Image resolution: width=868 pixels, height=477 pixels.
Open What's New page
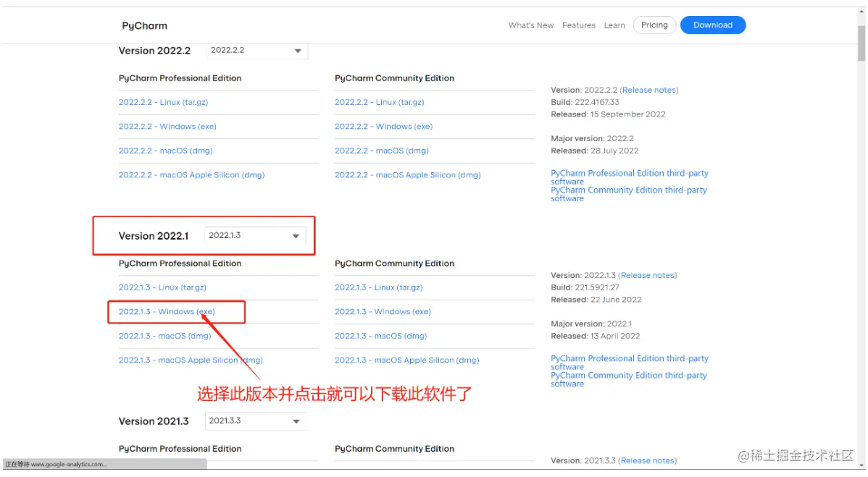click(x=531, y=25)
